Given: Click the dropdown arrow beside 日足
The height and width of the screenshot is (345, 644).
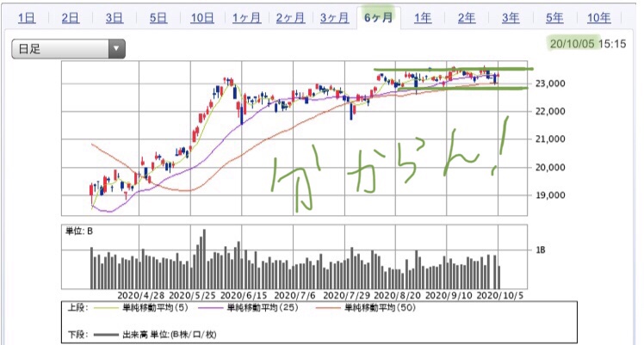Looking at the screenshot, I should tap(116, 49).
